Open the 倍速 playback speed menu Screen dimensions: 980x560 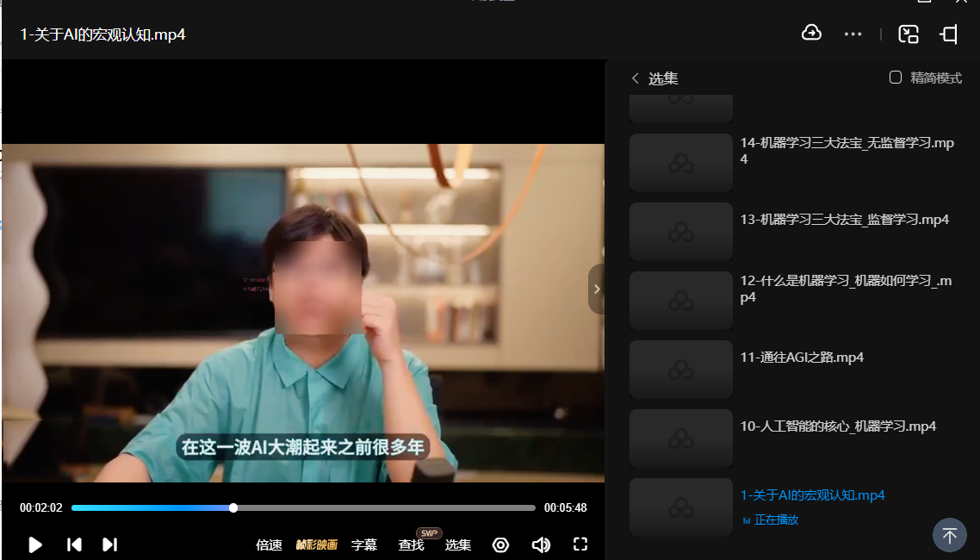click(269, 544)
